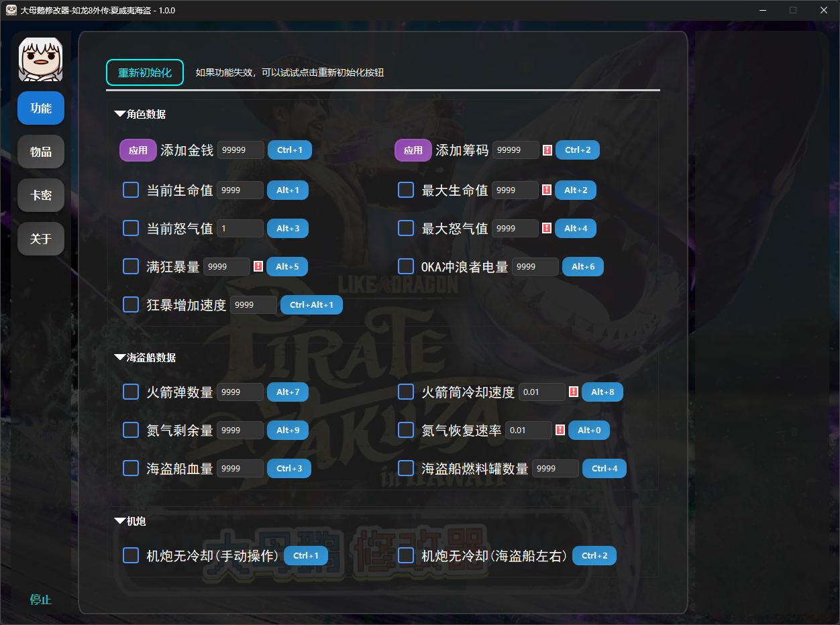
Task: Click the Alt+3 hotkey button
Action: [288, 228]
